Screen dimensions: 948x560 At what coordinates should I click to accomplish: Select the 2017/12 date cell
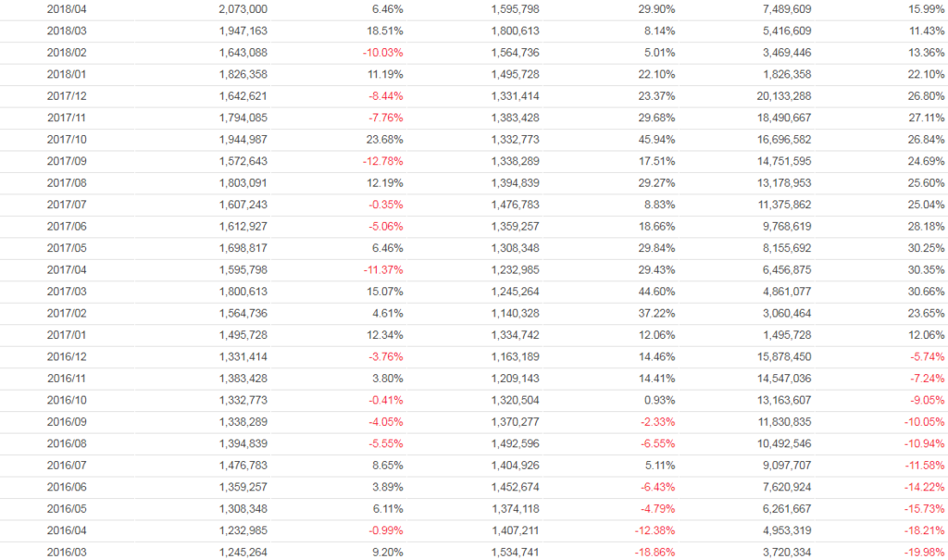coord(65,95)
